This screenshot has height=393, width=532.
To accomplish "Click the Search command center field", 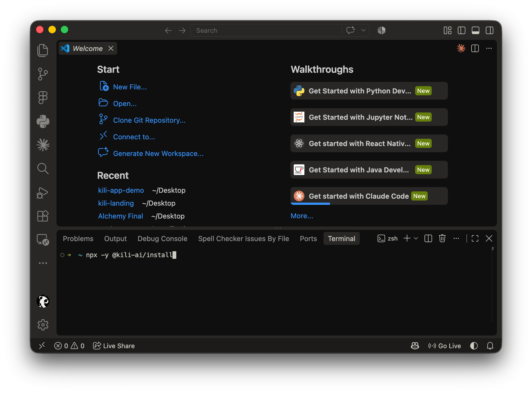I will click(x=280, y=30).
